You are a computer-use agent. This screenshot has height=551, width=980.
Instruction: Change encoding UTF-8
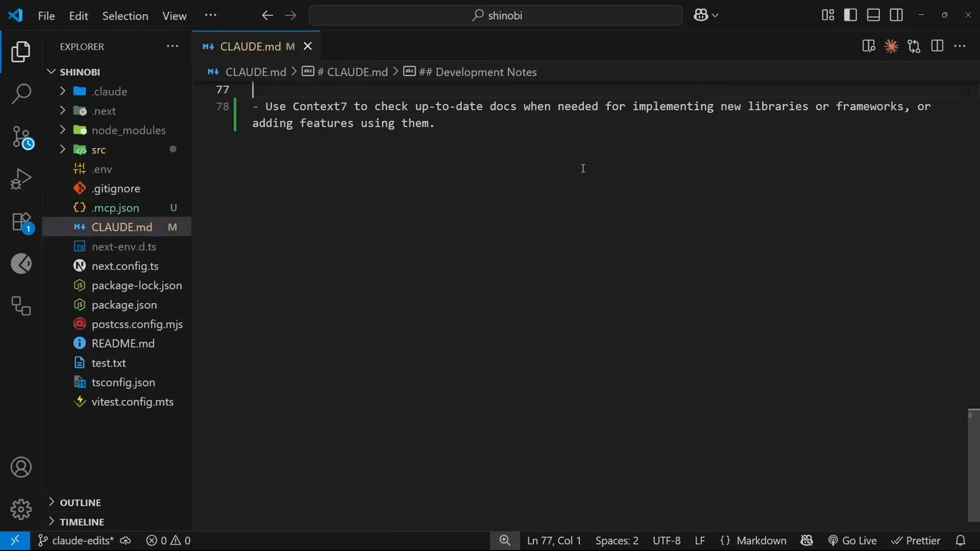(x=666, y=541)
